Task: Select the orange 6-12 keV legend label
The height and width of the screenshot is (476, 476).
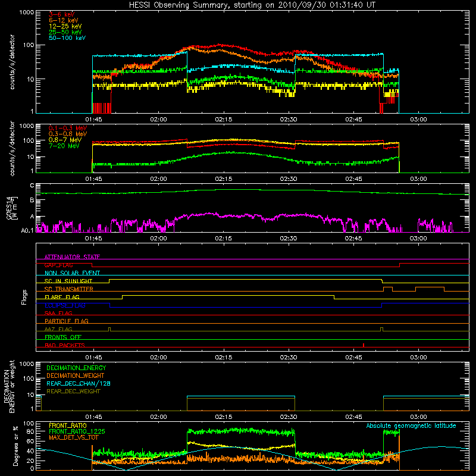Action: coord(64,20)
